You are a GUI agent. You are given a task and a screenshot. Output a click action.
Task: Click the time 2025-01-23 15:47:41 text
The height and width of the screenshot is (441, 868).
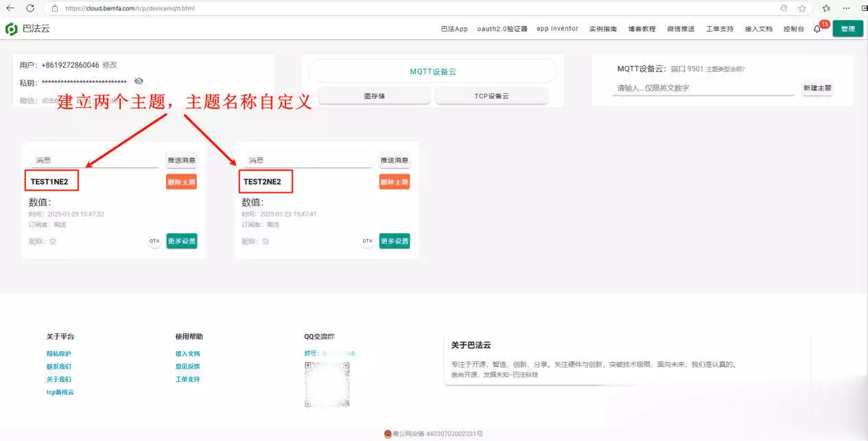click(288, 214)
